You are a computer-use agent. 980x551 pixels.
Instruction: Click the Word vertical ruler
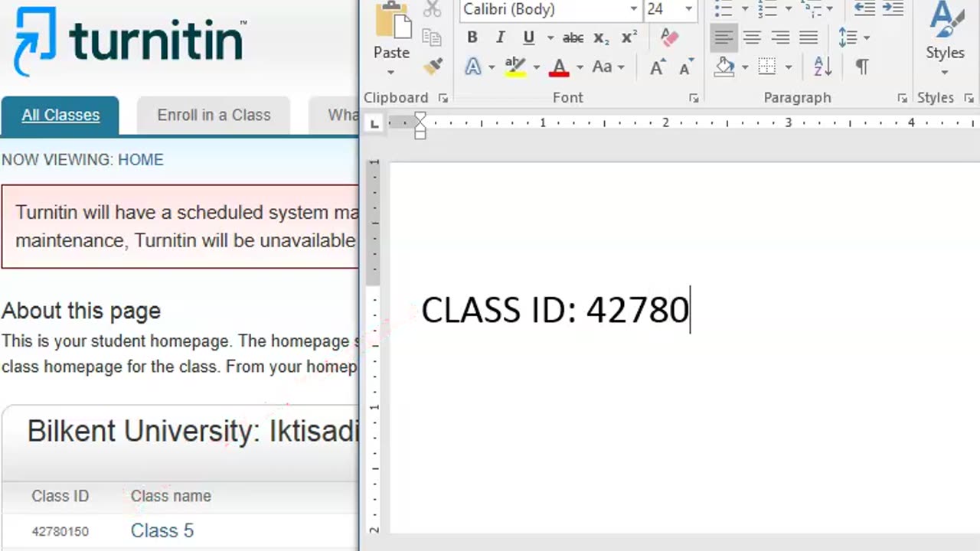point(374,344)
